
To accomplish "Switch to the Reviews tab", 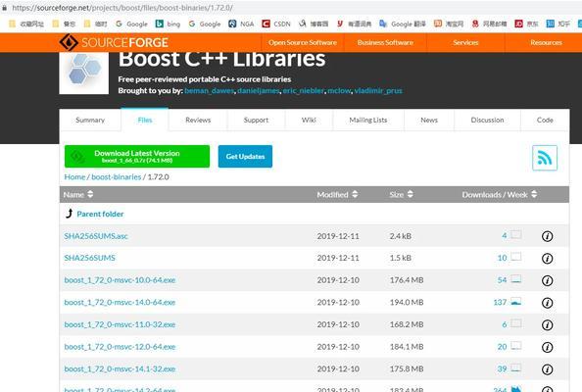I will pos(198,120).
